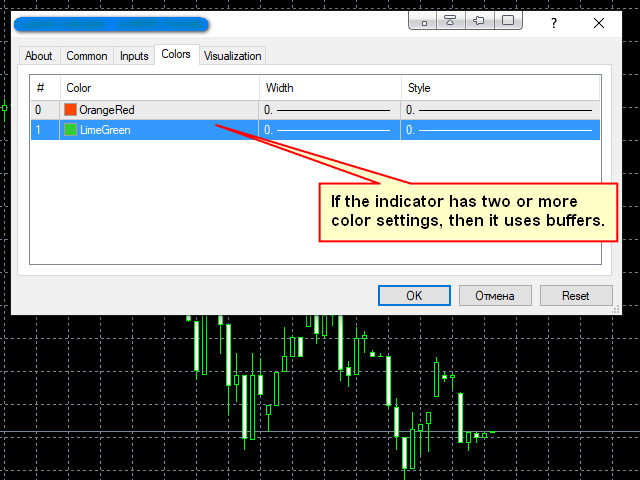Open width dropdown for OrangeRed row
The height and width of the screenshot is (480, 640).
(330, 110)
